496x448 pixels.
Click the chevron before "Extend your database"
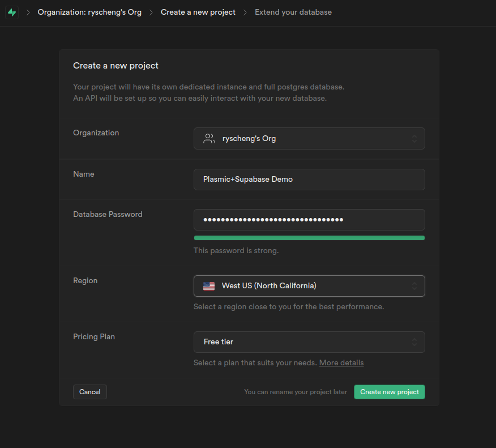pos(245,12)
